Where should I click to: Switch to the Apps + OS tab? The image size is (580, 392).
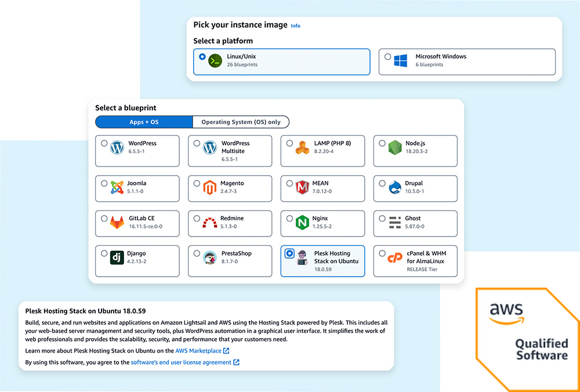pos(144,122)
